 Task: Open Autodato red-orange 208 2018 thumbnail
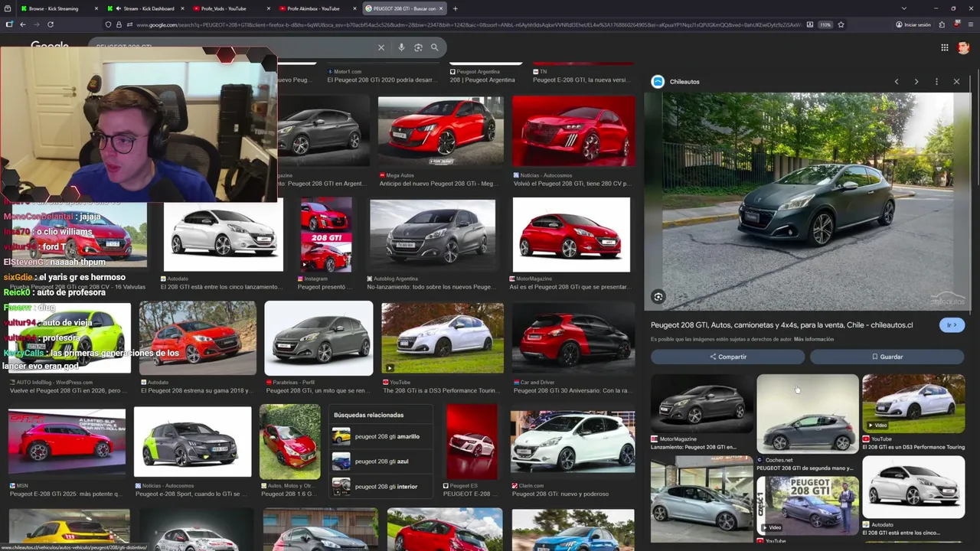point(198,337)
